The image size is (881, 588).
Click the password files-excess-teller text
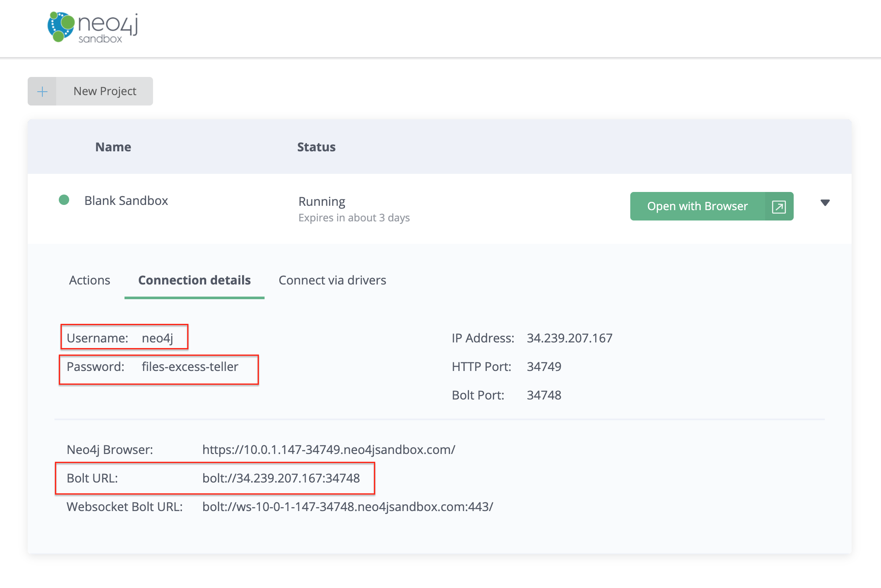tap(190, 367)
